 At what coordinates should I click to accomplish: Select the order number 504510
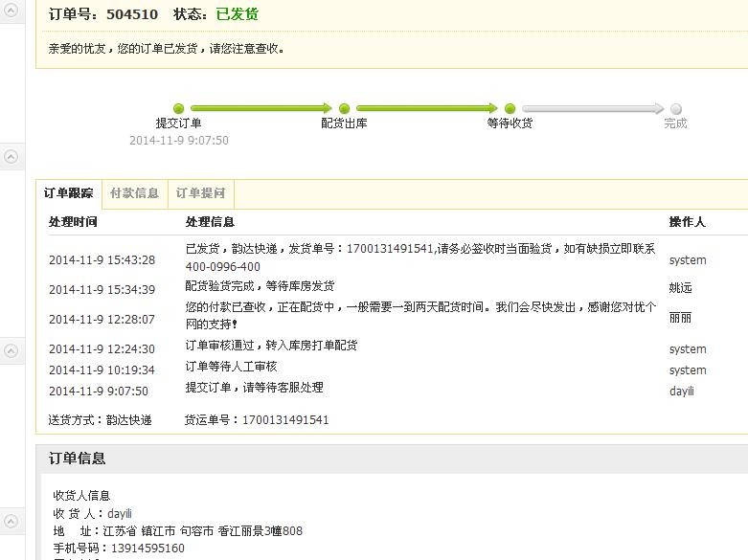tap(132, 14)
